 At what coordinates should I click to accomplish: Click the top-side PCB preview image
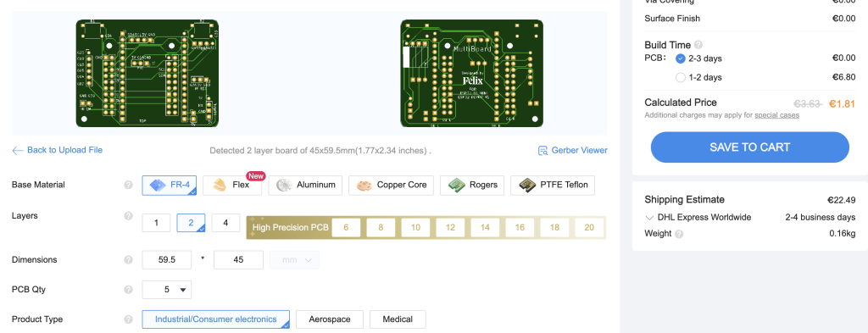(x=147, y=74)
